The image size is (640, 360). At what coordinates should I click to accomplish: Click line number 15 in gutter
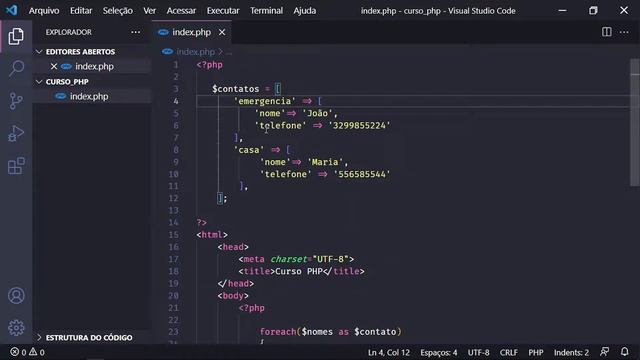point(173,235)
